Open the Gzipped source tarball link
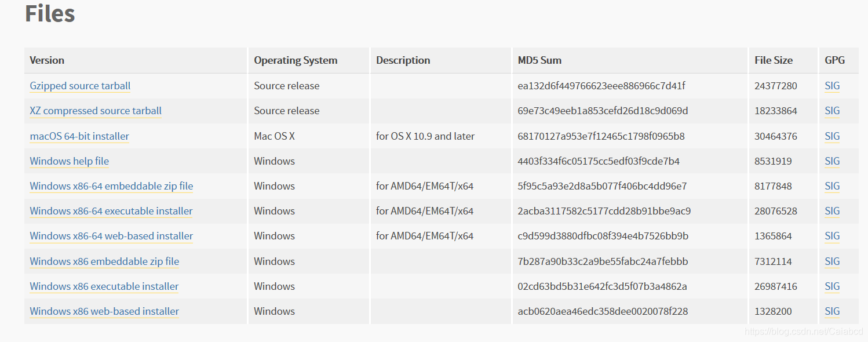The image size is (868, 342). (x=80, y=86)
